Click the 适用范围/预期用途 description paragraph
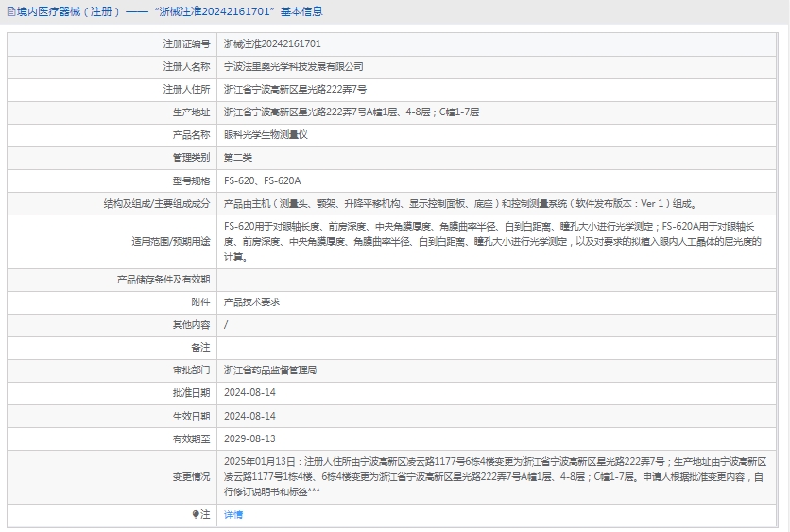Viewport: 790px width, 532px height. click(491, 242)
